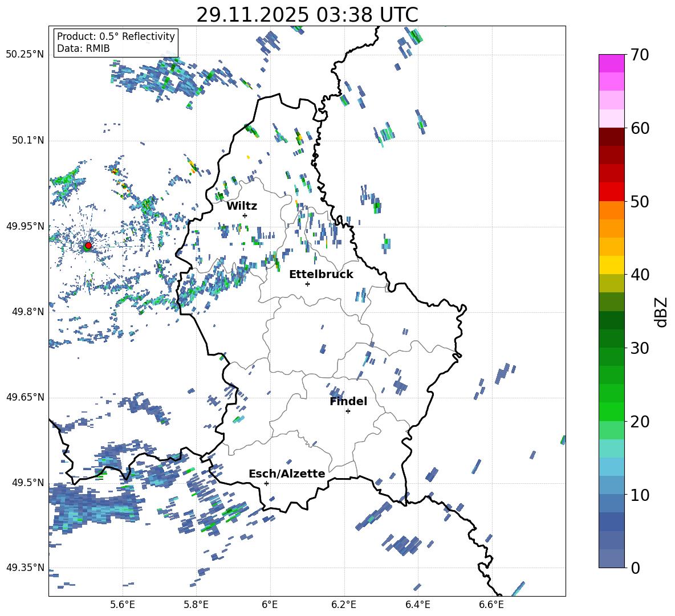Select the Findel city label
This screenshot has width=675, height=616.
click(348, 401)
